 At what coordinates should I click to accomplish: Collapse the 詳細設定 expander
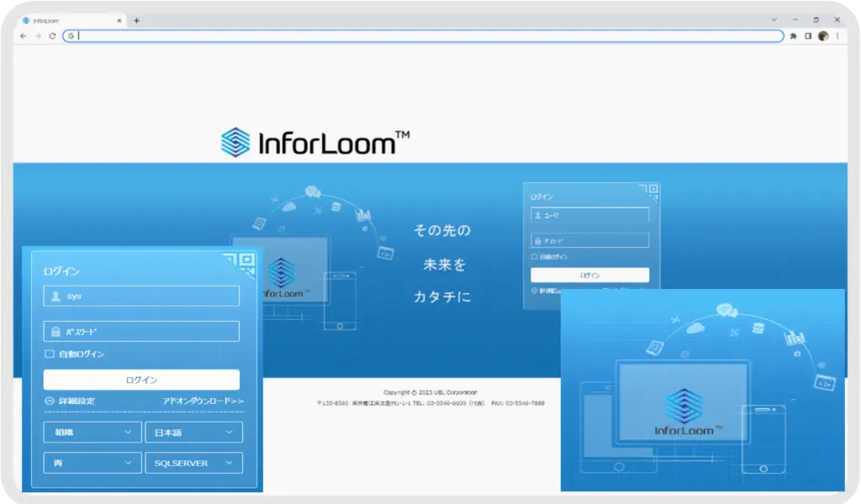click(x=70, y=401)
